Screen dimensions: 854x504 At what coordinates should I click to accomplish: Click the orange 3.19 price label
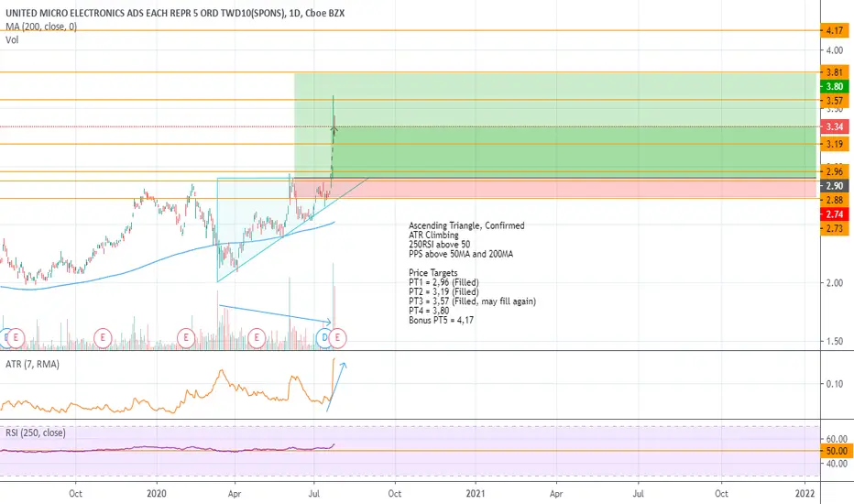pos(835,144)
